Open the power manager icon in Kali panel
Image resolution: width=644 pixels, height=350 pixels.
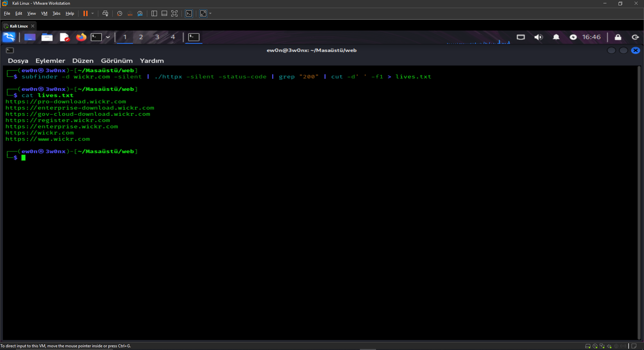pos(573,37)
